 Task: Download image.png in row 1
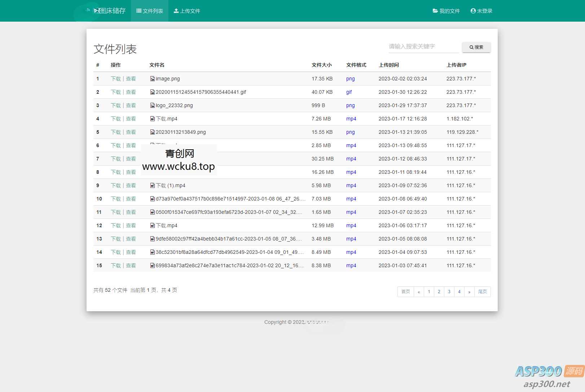point(116,79)
